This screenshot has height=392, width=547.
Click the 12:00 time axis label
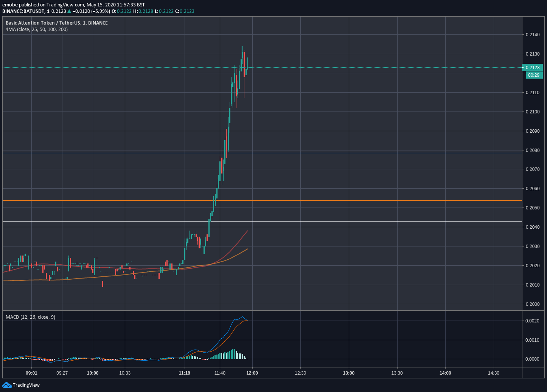[x=252, y=373]
